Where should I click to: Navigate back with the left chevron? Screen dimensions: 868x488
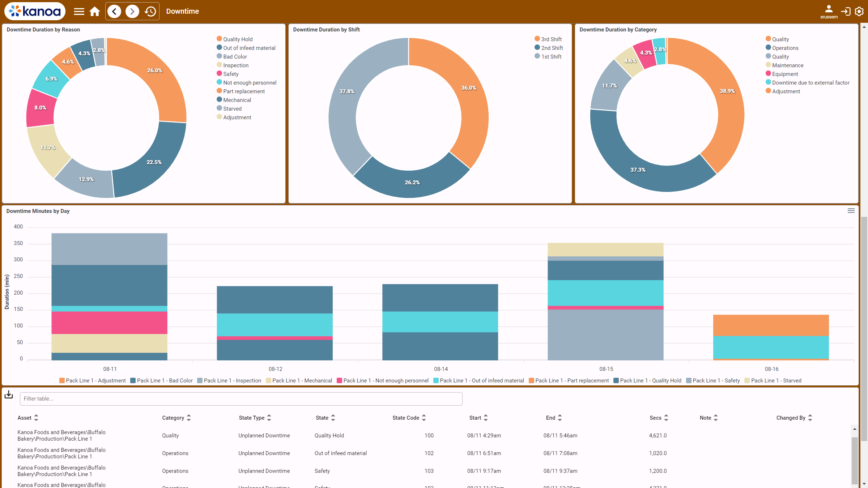click(114, 11)
